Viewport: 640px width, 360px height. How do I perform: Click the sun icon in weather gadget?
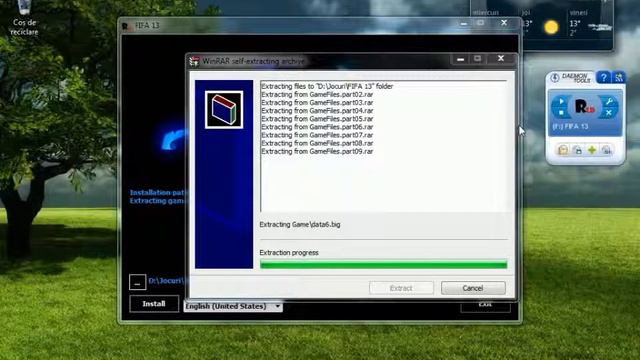[551, 27]
